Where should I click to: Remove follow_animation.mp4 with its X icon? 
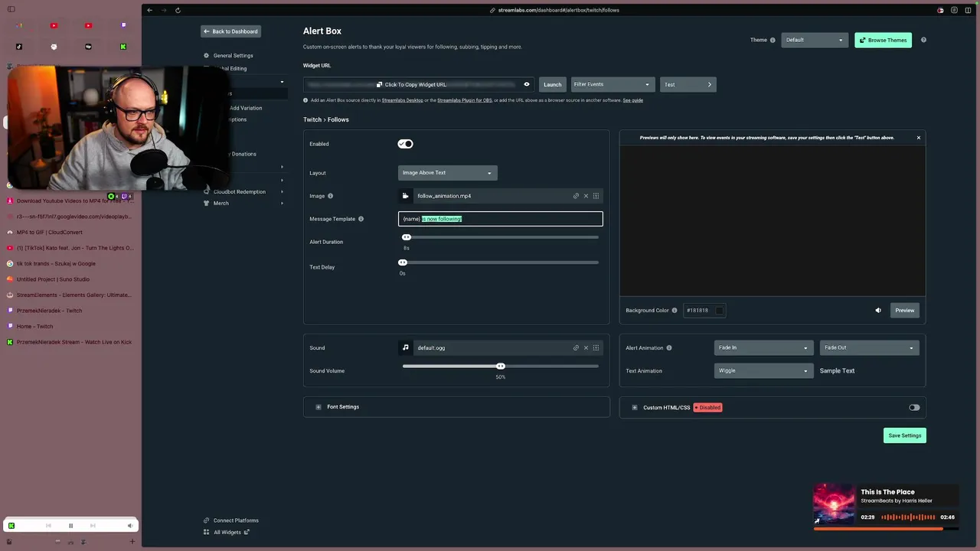(x=586, y=196)
